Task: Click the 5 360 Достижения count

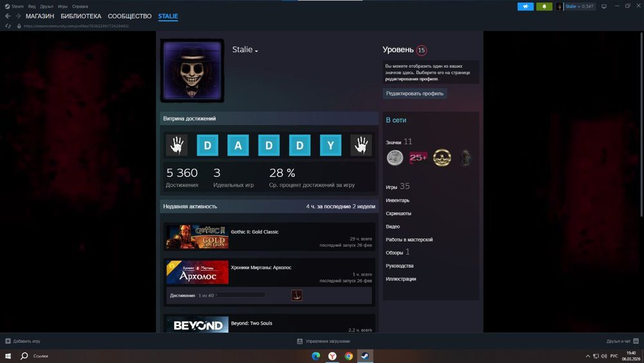Action: [182, 177]
